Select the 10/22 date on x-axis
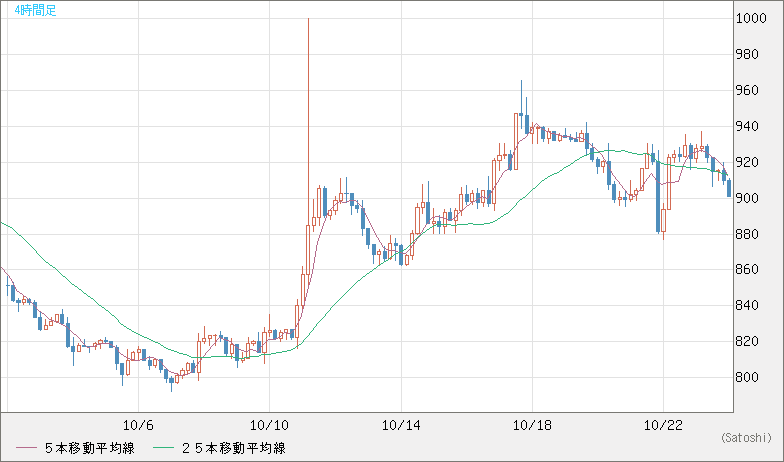This screenshot has width=784, height=462. point(663,424)
